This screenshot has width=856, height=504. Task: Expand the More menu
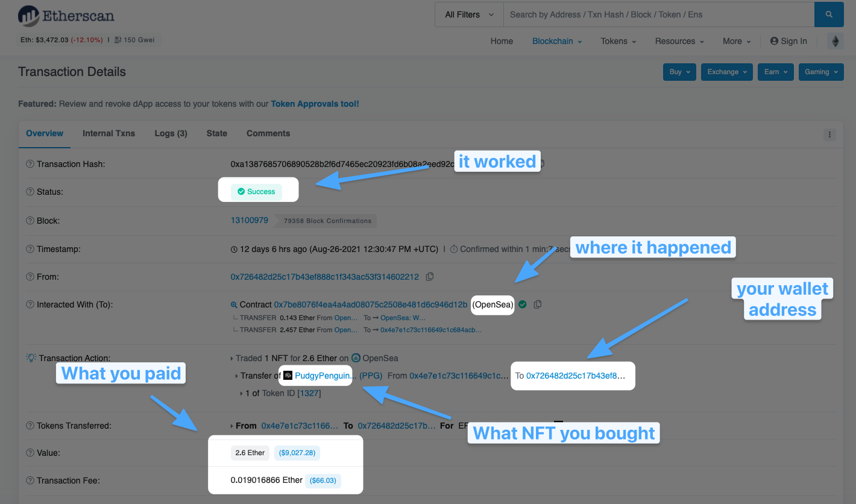(737, 41)
